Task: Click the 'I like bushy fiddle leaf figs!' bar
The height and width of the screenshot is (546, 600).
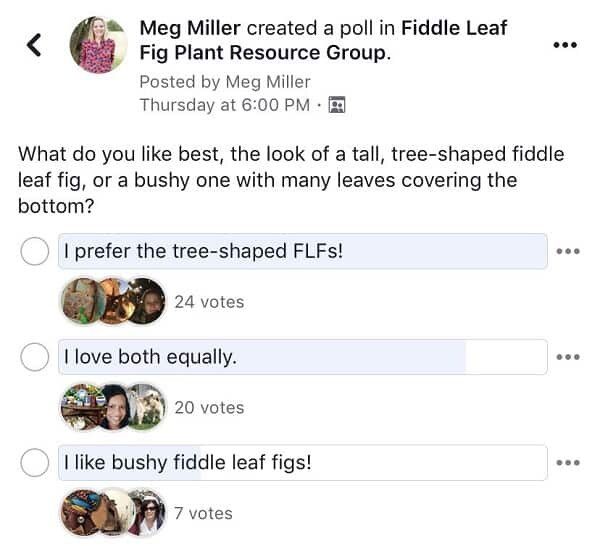Action: pos(303,463)
